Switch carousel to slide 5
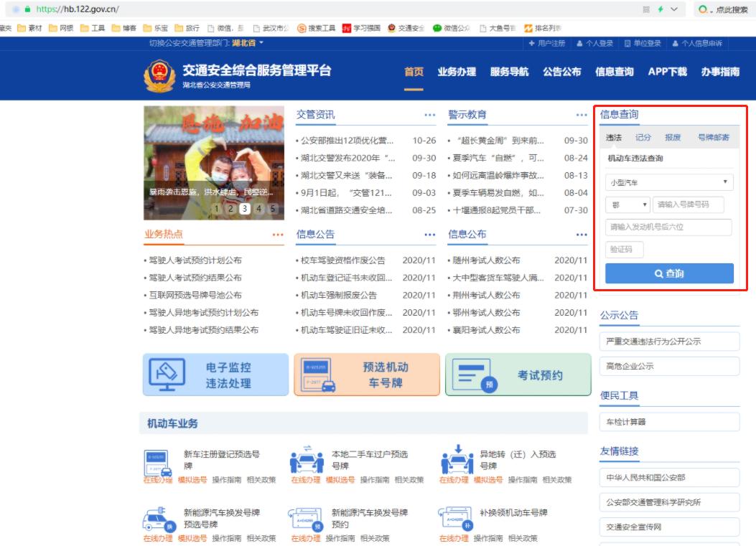The width and height of the screenshot is (756, 546). pos(273,209)
